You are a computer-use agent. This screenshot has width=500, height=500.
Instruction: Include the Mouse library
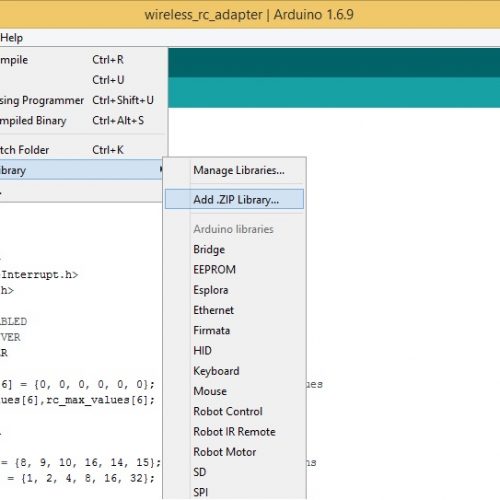234,391
